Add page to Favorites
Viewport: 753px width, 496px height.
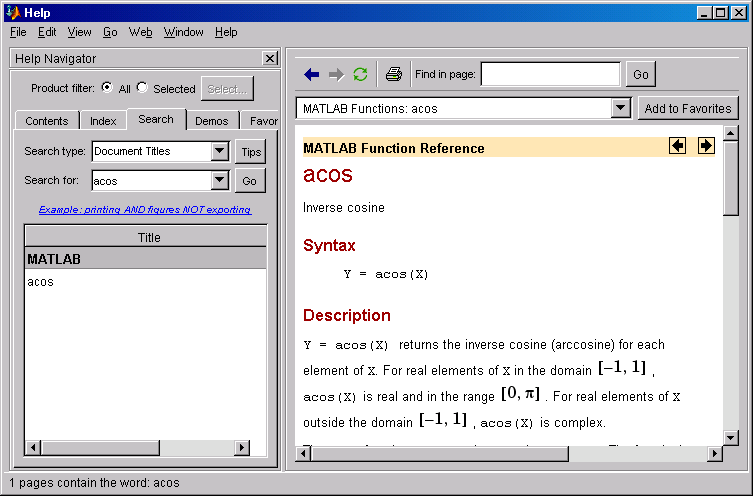pos(688,109)
